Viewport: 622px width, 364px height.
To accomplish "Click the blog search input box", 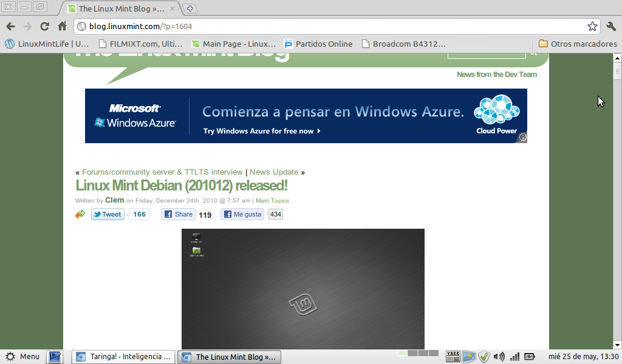I will pyautogui.click(x=487, y=55).
